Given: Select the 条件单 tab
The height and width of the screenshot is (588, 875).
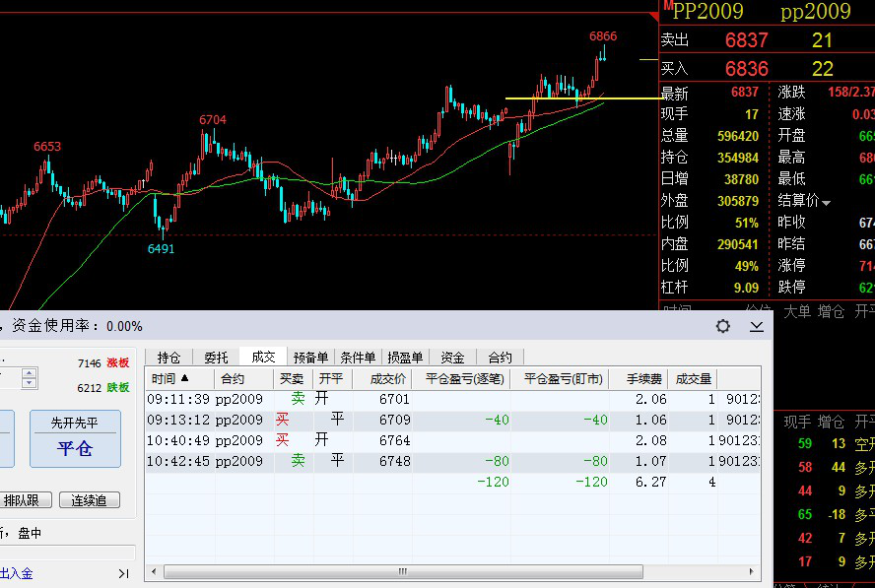Looking at the screenshot, I should [x=358, y=358].
